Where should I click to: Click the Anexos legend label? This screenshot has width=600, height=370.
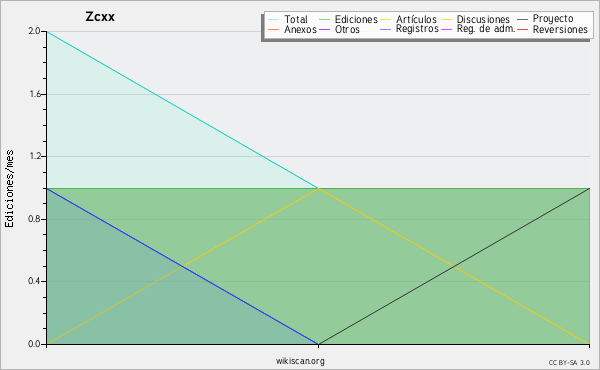[x=300, y=29]
